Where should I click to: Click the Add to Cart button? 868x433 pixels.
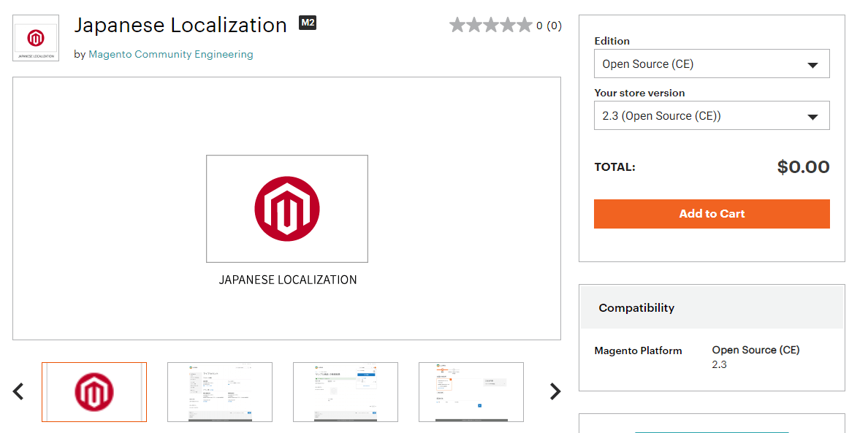(x=711, y=213)
